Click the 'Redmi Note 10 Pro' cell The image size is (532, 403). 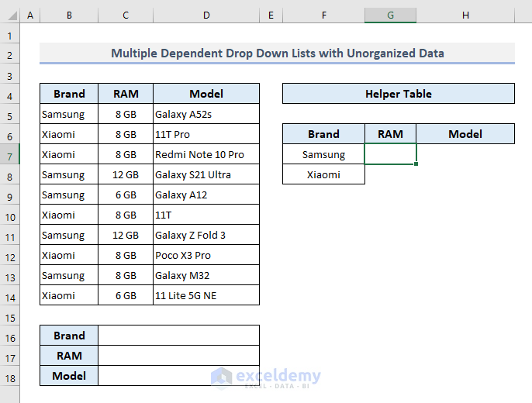tap(206, 154)
